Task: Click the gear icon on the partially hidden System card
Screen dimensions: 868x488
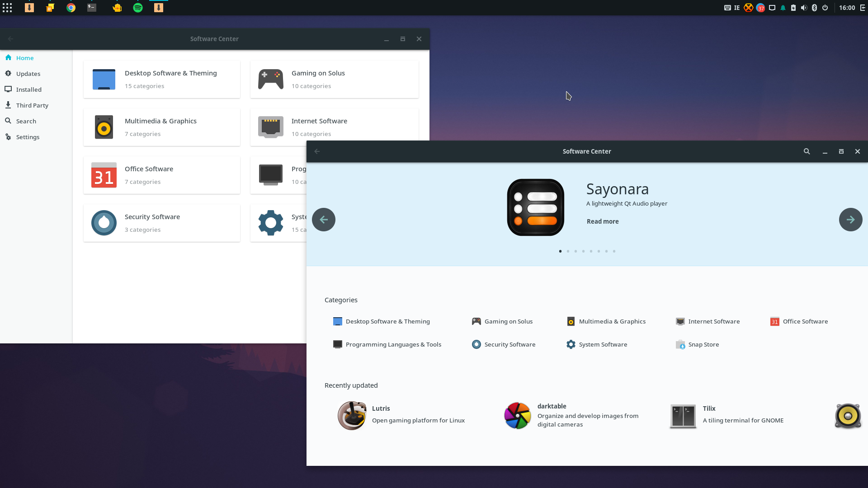Action: (x=271, y=223)
